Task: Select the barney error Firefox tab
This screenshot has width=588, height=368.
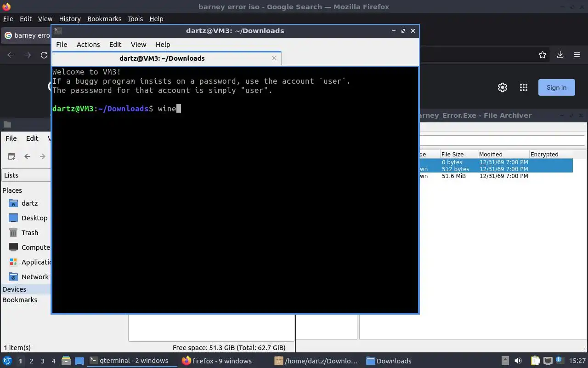Action: (27, 35)
